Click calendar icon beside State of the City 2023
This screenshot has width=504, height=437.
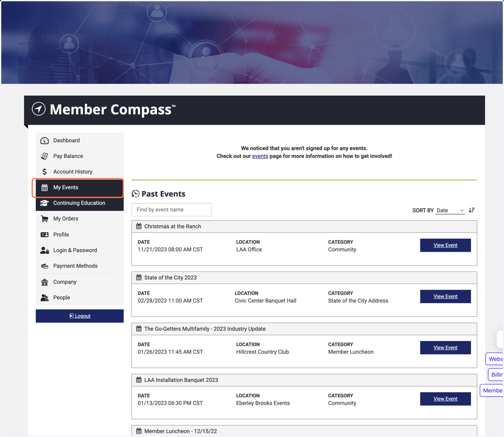[139, 277]
